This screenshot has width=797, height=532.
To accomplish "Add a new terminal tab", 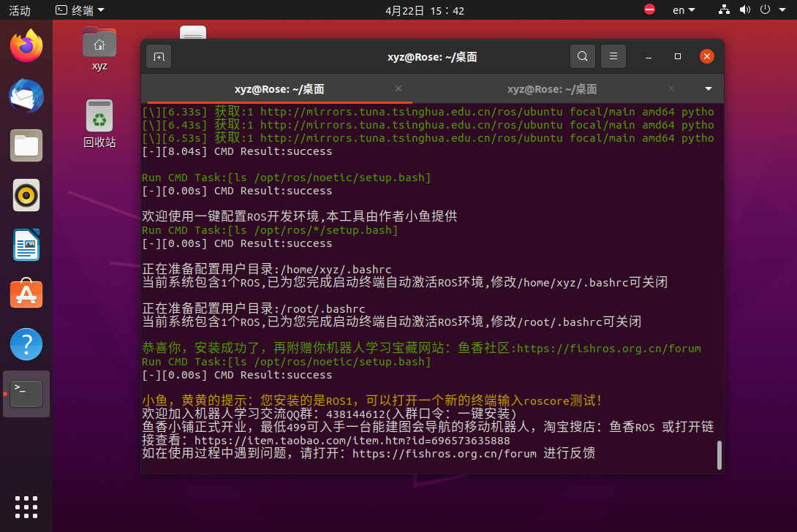I will point(159,56).
